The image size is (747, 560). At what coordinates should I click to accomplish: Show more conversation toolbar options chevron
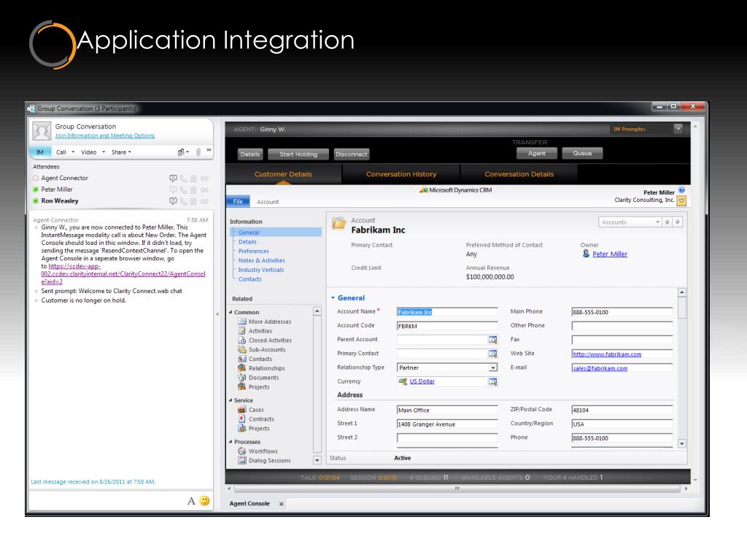209,150
